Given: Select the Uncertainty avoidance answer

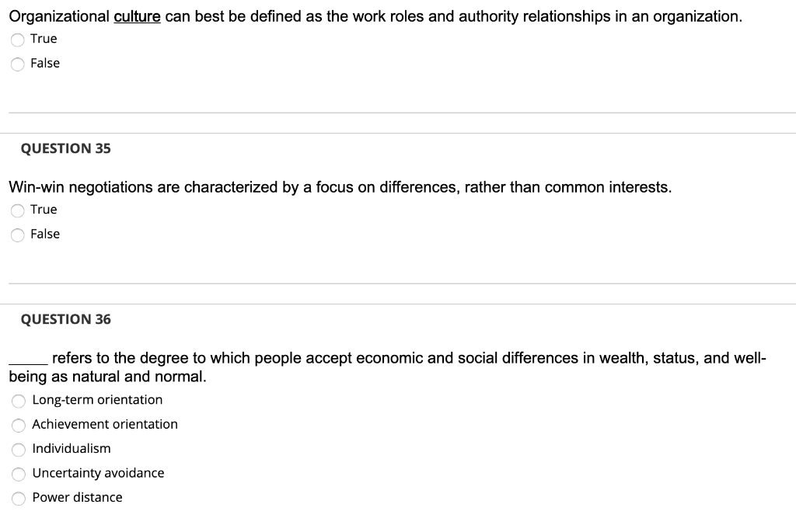Looking at the screenshot, I should pyautogui.click(x=17, y=474).
